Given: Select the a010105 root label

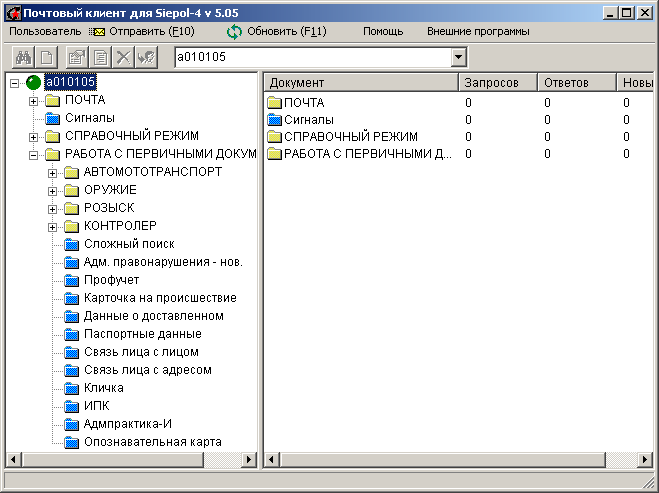Looking at the screenshot, I should (x=70, y=82).
